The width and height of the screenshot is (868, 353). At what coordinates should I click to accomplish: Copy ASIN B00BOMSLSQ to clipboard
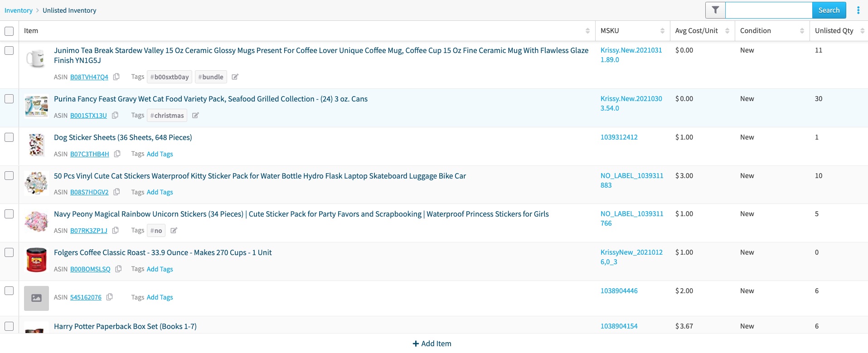119,269
